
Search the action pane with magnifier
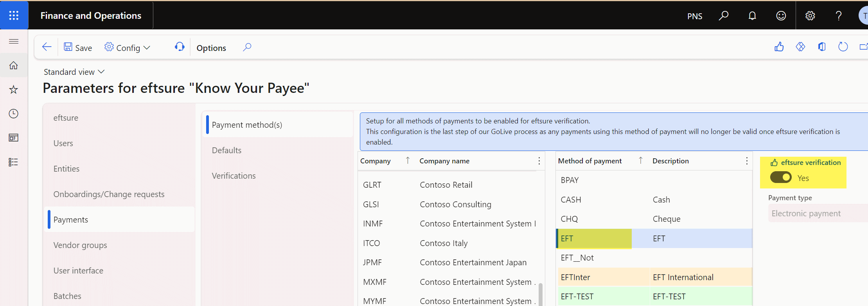[247, 47]
